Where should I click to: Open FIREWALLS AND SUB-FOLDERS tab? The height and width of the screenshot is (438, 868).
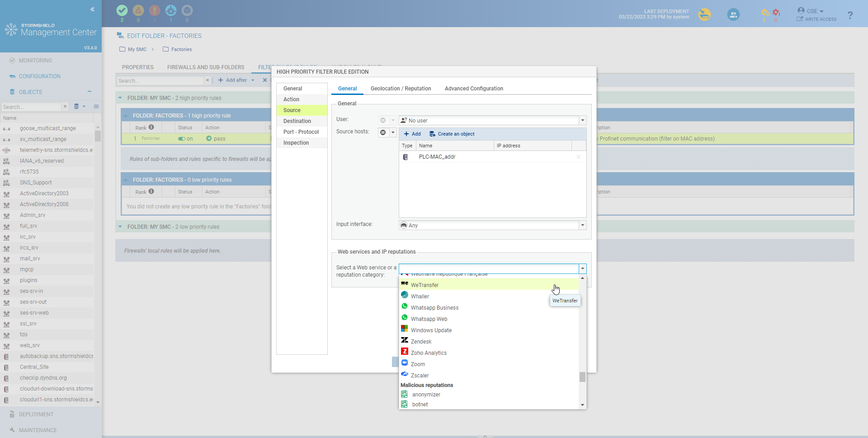(x=206, y=67)
